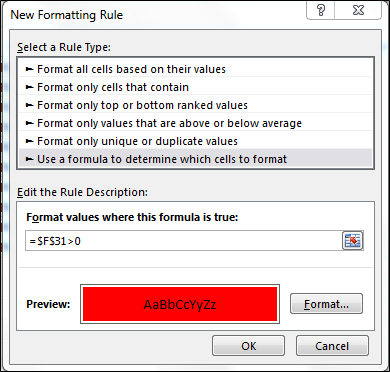Select 'Use a formula to determine which cells to format'
The height and width of the screenshot is (372, 390).
(195, 159)
